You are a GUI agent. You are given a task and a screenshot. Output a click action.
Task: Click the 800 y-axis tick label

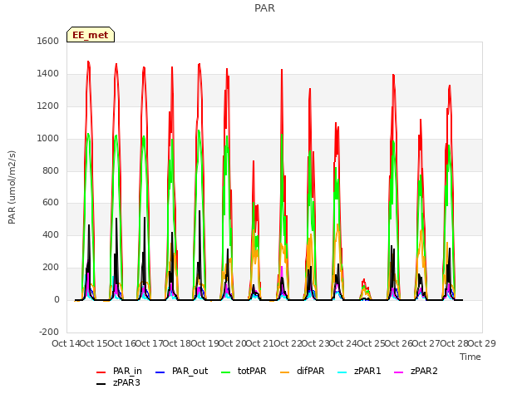[51, 170]
